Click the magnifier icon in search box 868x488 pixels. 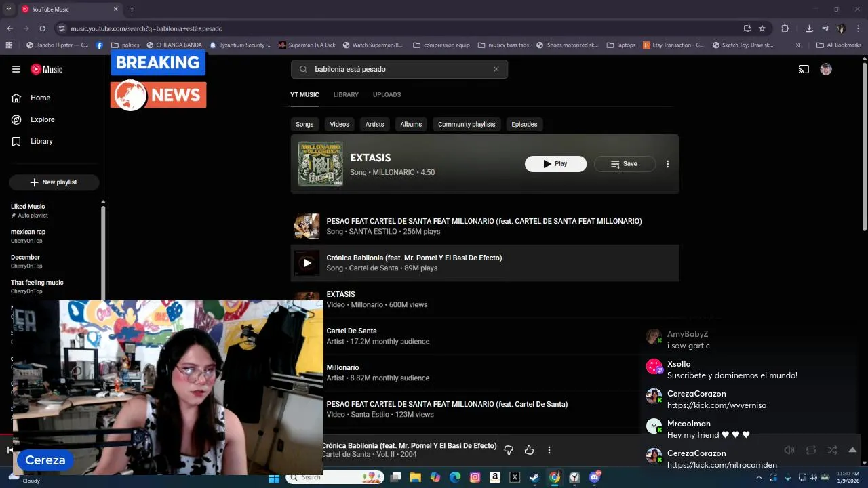(303, 69)
